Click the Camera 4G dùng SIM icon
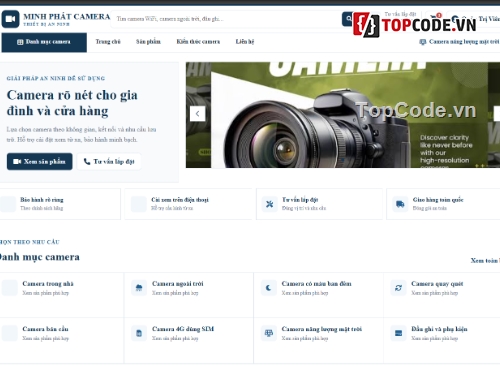 tap(139, 333)
